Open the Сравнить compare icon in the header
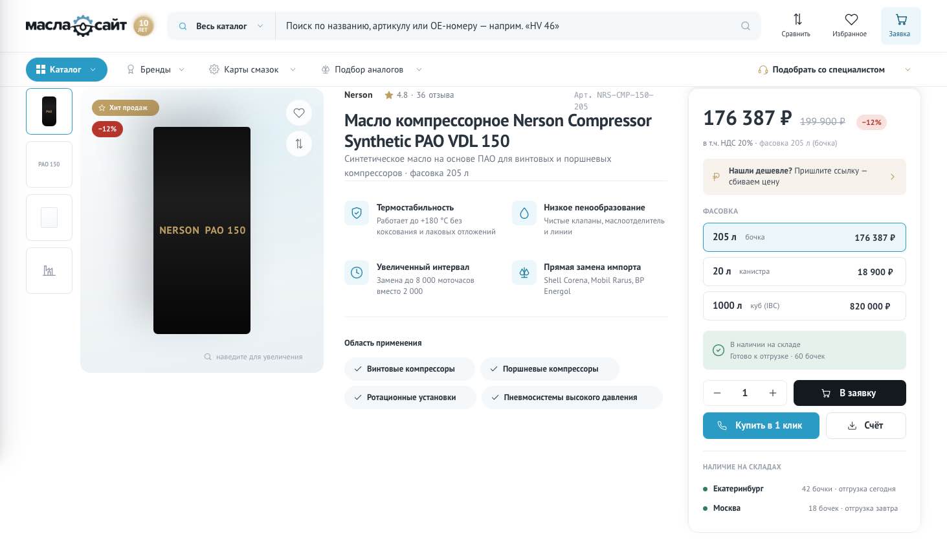 (796, 26)
